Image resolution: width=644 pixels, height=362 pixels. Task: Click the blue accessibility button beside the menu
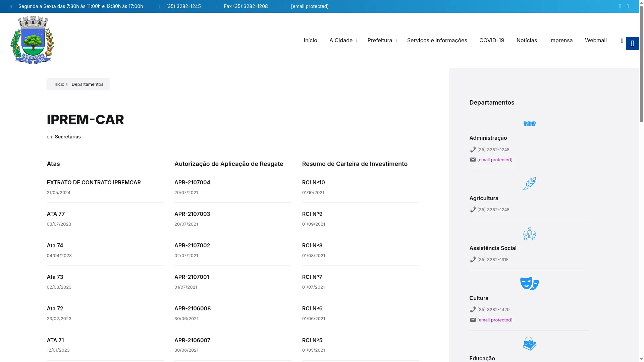(x=632, y=44)
